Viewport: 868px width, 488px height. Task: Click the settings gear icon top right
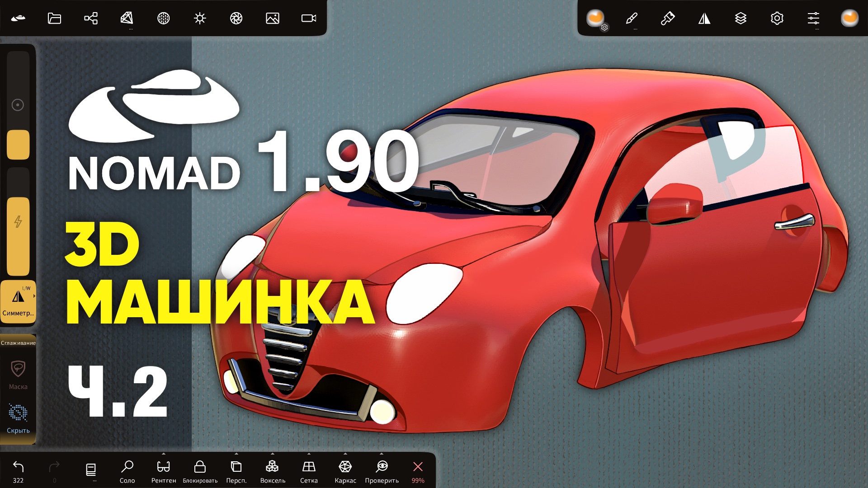click(777, 18)
